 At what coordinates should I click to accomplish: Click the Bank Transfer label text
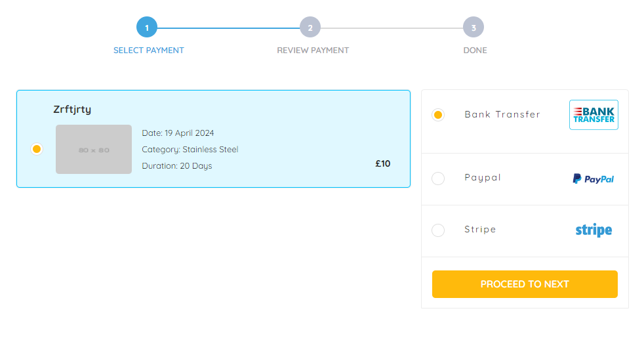pos(502,114)
